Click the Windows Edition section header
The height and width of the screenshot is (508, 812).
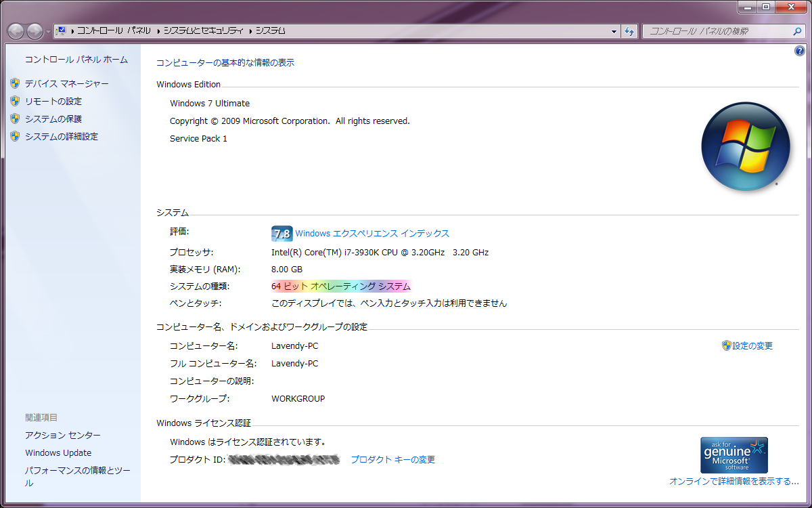[188, 85]
